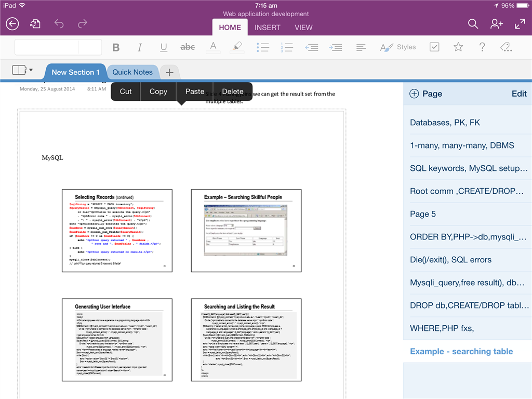Open Page 5 in list

pos(468,214)
